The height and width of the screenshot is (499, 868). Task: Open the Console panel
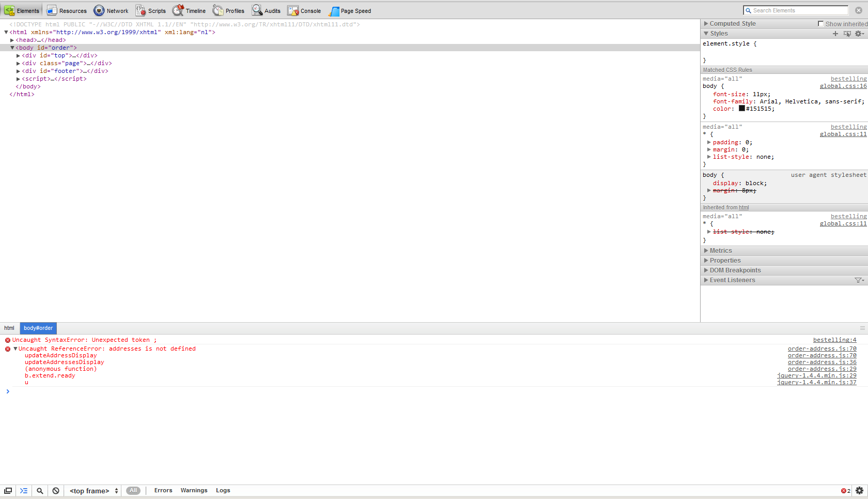coord(304,10)
